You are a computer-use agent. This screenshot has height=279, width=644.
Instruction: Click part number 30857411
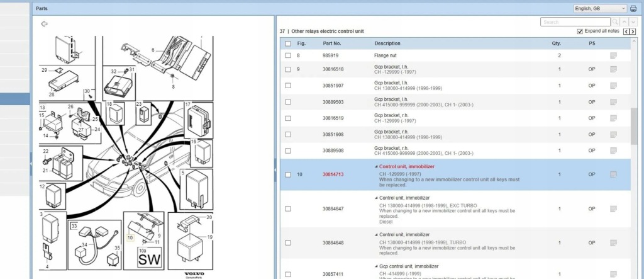click(333, 274)
